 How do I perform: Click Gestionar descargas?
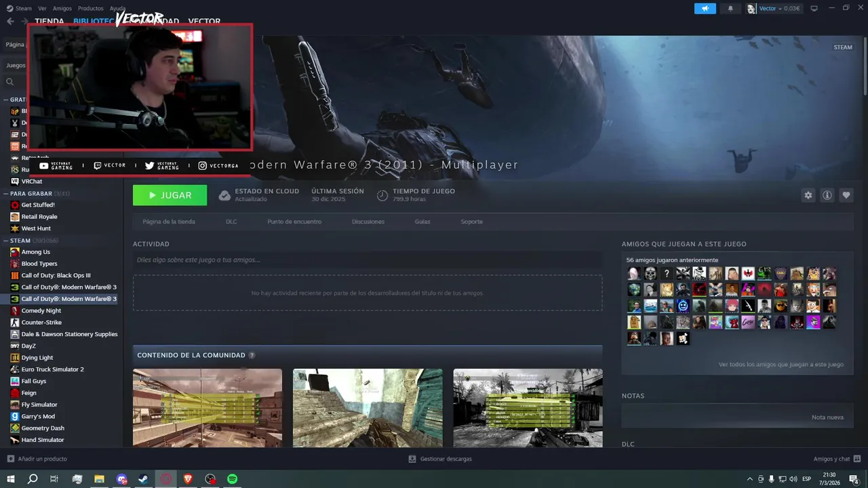point(446,459)
